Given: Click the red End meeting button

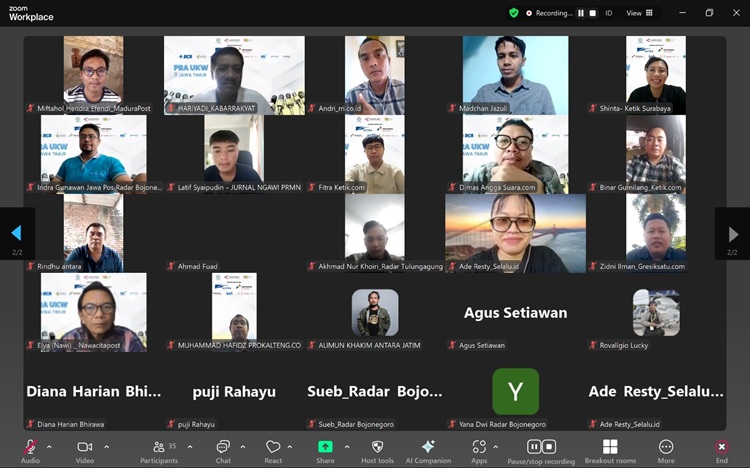Looking at the screenshot, I should [x=721, y=447].
